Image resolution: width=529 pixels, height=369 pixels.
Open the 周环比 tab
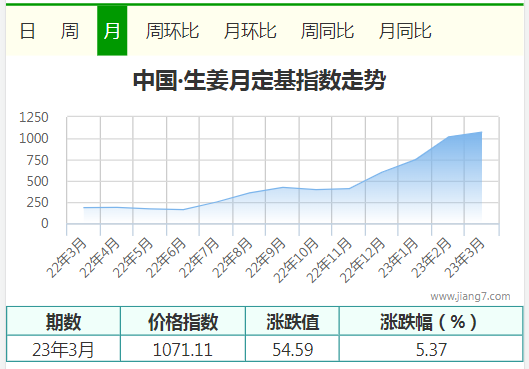(172, 31)
